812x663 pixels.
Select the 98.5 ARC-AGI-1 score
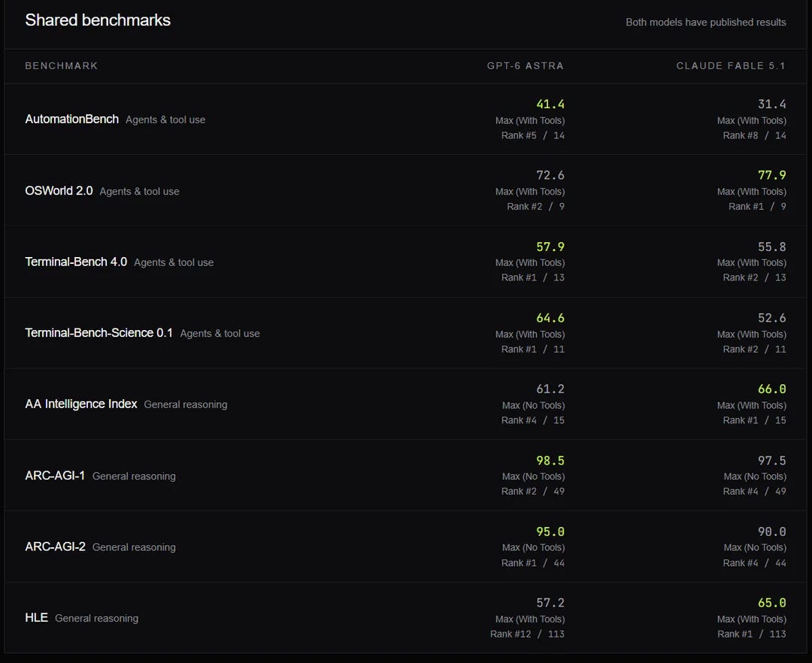550,461
